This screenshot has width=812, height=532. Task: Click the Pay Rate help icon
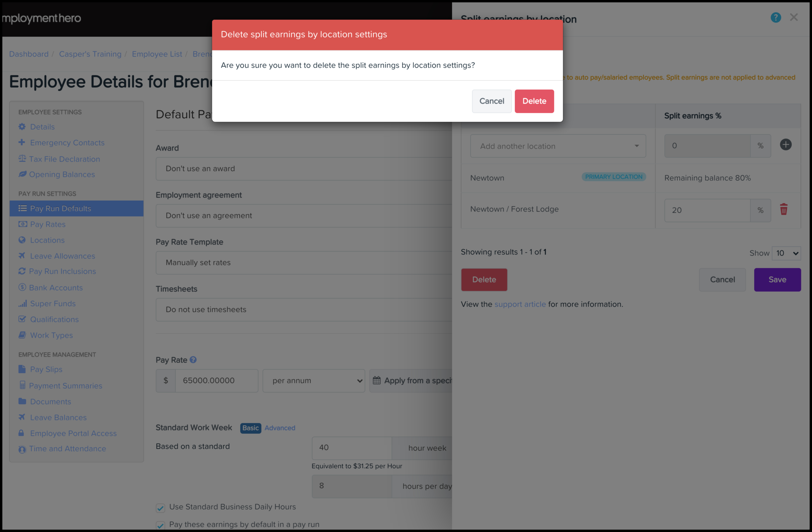tap(193, 360)
